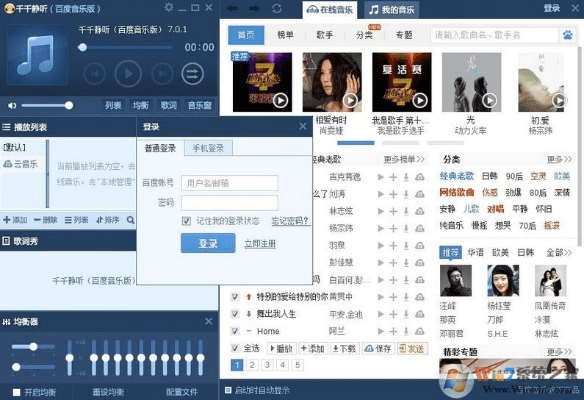Enable the 开启均衡 checkbox

pyautogui.click(x=16, y=392)
